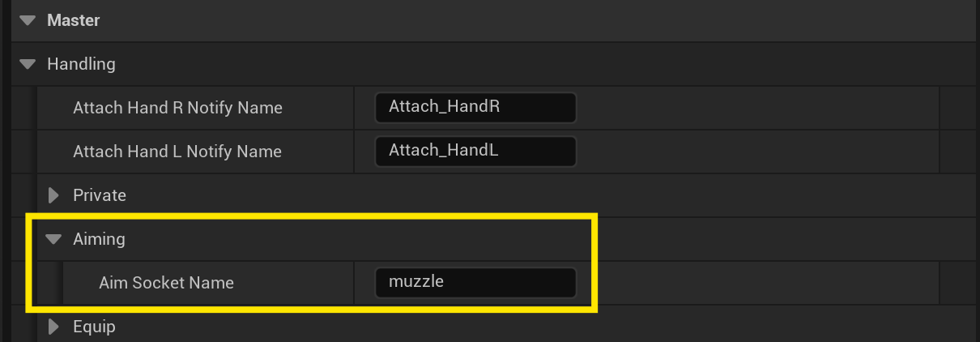
Task: Click the Equip category label
Action: (94, 327)
